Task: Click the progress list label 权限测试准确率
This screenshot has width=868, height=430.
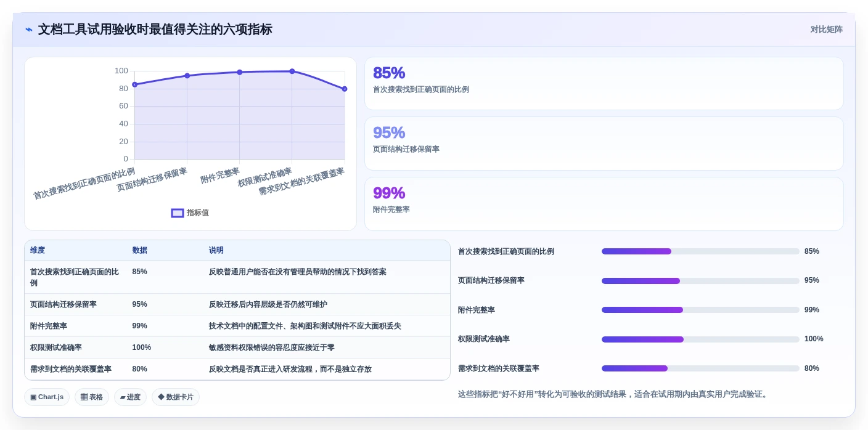Action: click(484, 339)
